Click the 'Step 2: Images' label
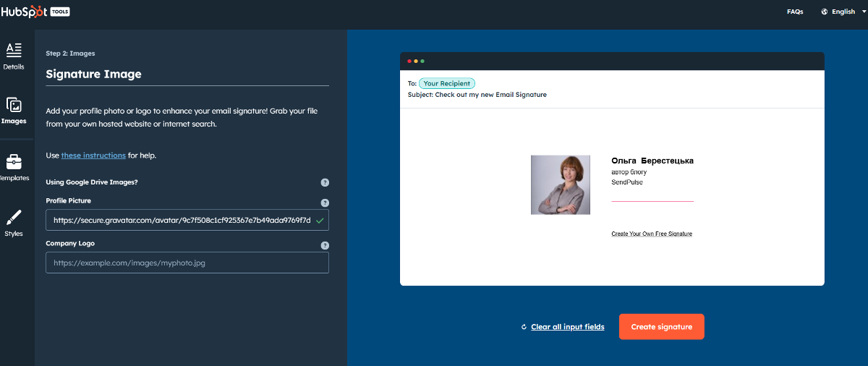 70,54
